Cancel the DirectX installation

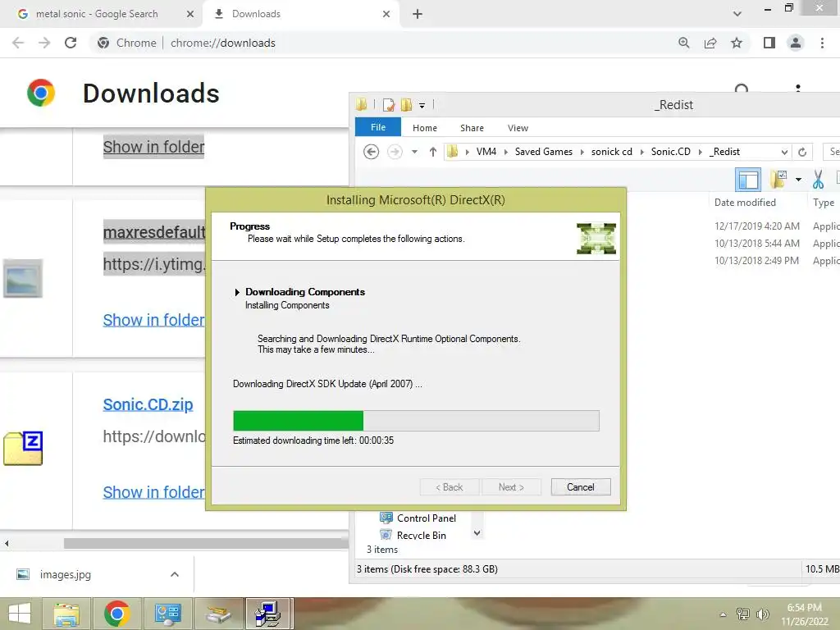581,487
